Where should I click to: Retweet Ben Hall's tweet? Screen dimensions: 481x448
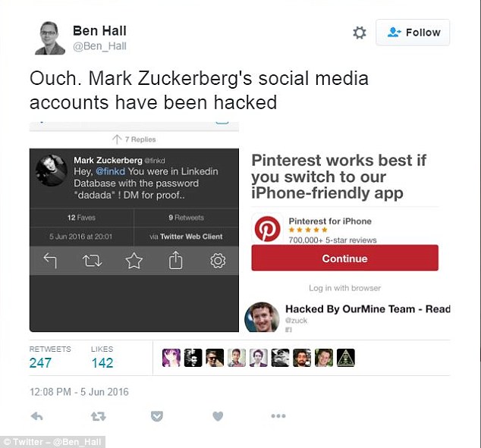(x=98, y=415)
